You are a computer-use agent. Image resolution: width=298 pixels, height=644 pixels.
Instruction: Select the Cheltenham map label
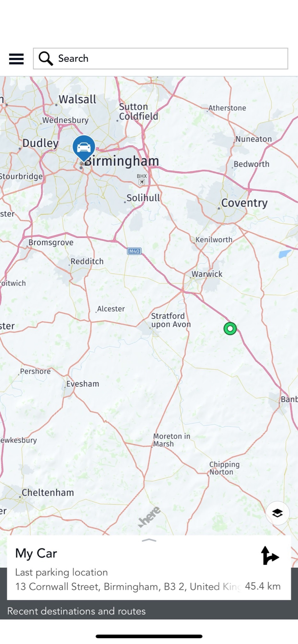click(x=48, y=493)
